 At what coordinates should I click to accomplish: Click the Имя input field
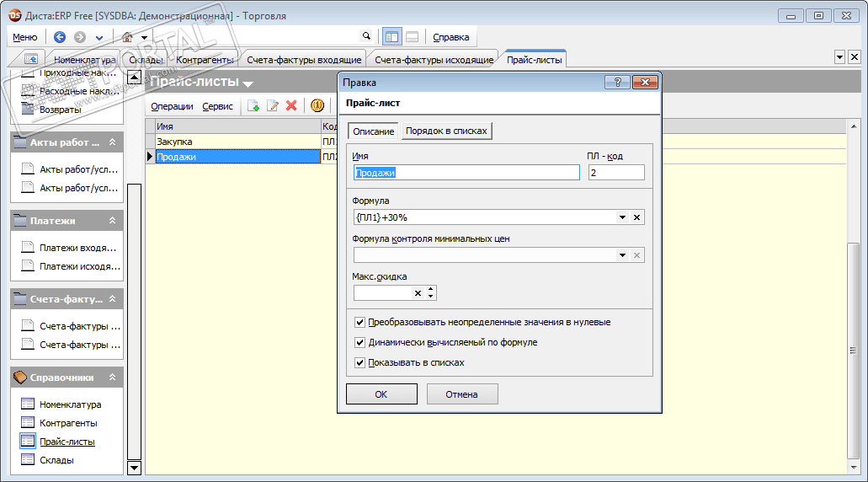tap(466, 173)
